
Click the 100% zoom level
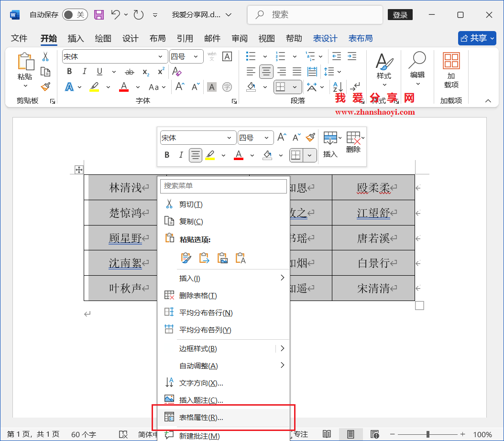click(x=482, y=435)
